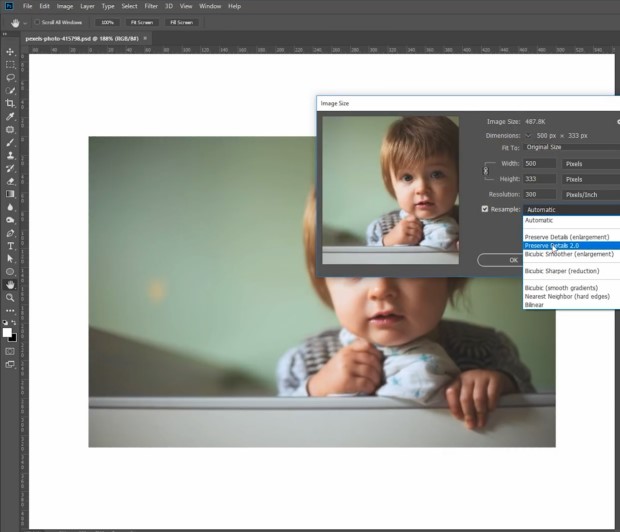
Task: Open the Layer menu
Action: (87, 6)
